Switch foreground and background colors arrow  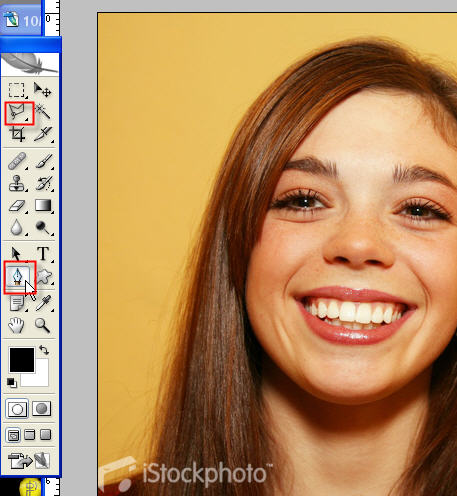[x=44, y=350]
